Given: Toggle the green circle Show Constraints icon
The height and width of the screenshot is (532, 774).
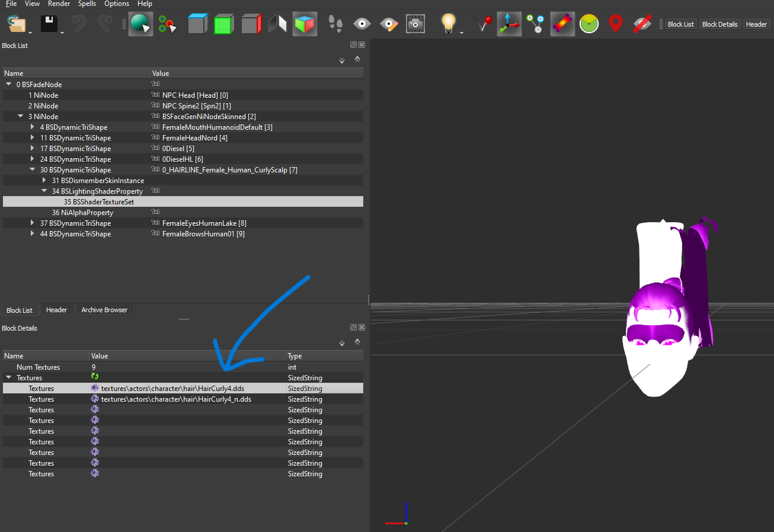Looking at the screenshot, I should [x=589, y=24].
